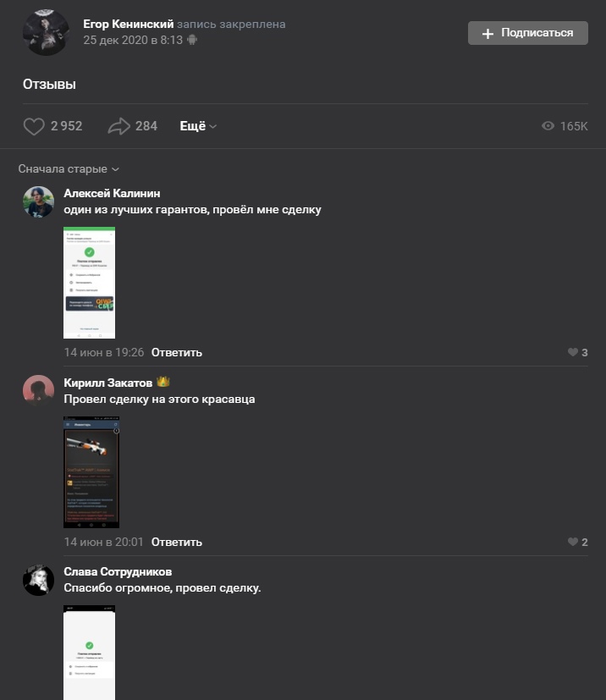
Task: Click the views eye icon
Action: (x=548, y=126)
